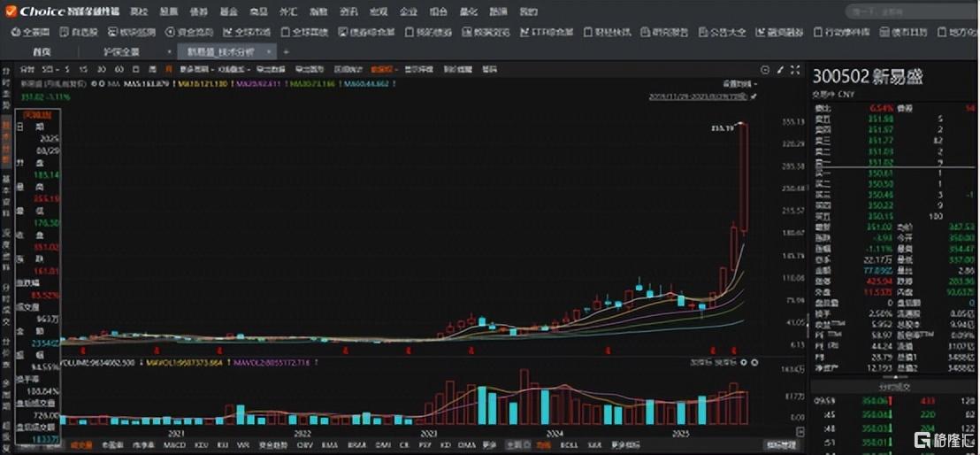Open the 我的 menu
This screenshot has height=455, width=980.
tap(529, 12)
